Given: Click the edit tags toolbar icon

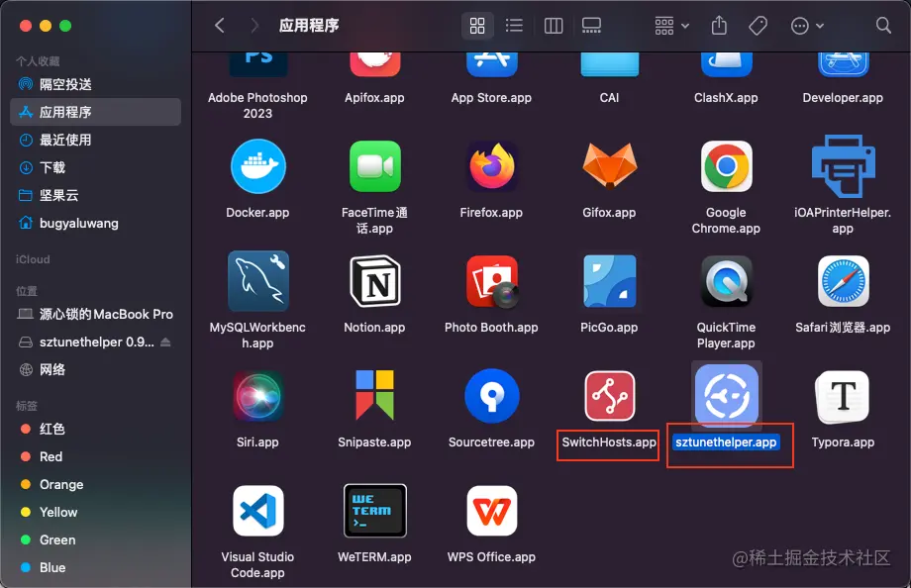Looking at the screenshot, I should (758, 26).
